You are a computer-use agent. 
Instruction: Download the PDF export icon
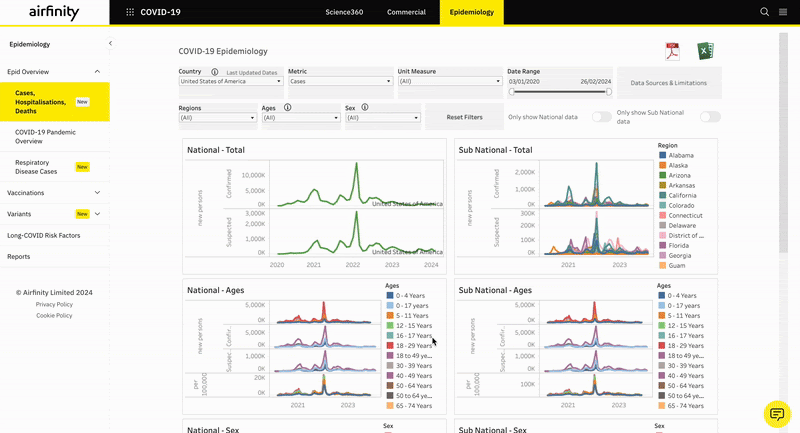(672, 52)
